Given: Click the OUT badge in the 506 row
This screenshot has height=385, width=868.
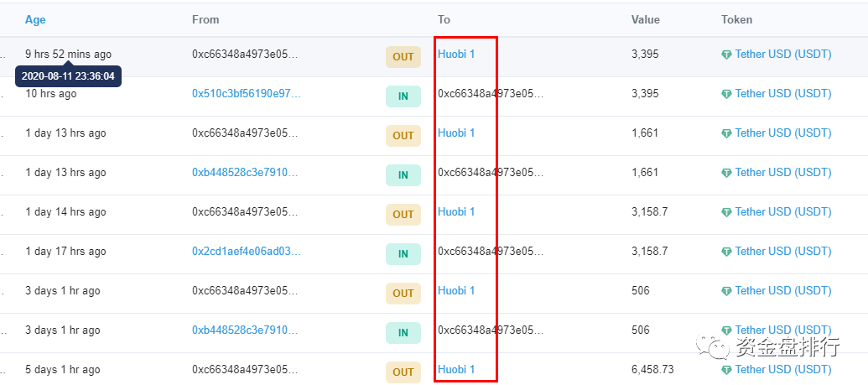Looking at the screenshot, I should (403, 293).
